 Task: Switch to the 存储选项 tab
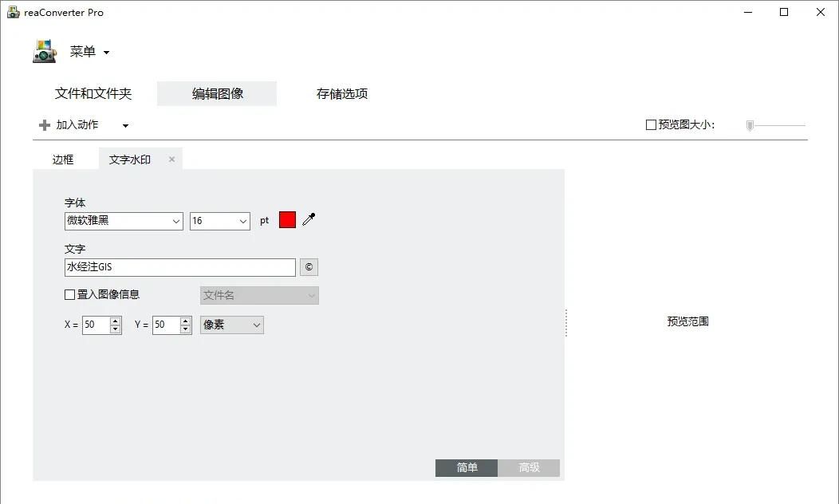click(341, 93)
